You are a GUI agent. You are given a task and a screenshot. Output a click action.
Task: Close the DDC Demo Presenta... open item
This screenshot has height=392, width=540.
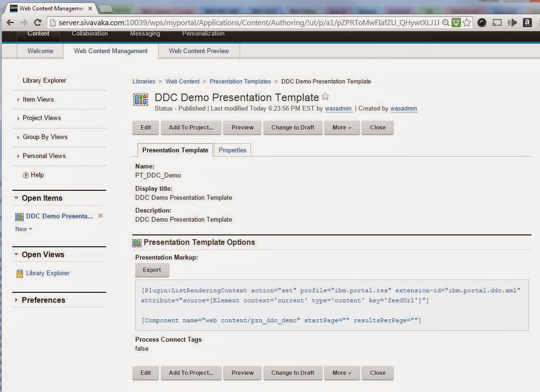click(x=100, y=215)
